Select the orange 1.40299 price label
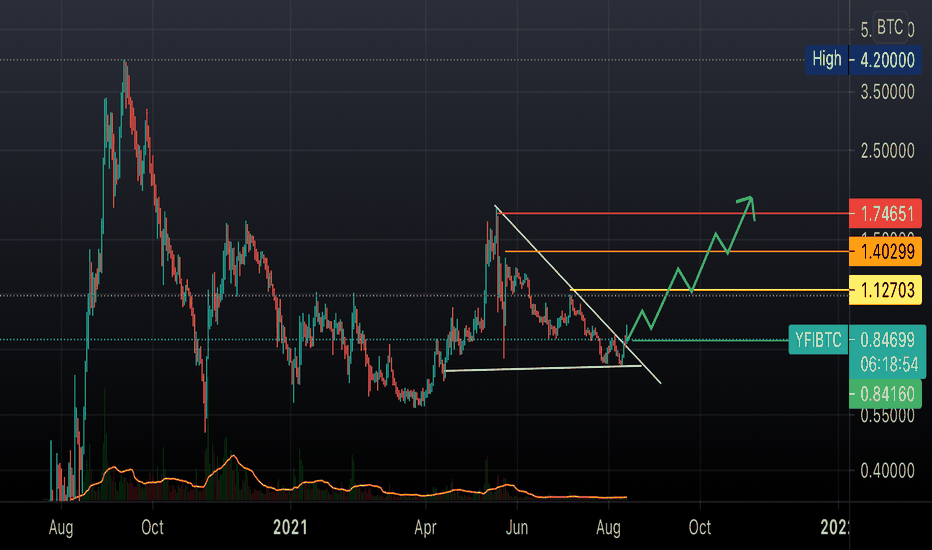Screen dimensions: 932x550 886,252
